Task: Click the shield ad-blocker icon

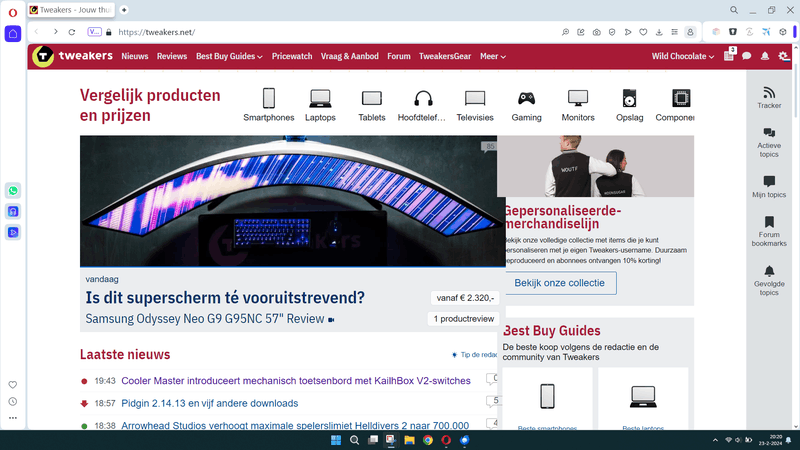Action: coord(612,32)
